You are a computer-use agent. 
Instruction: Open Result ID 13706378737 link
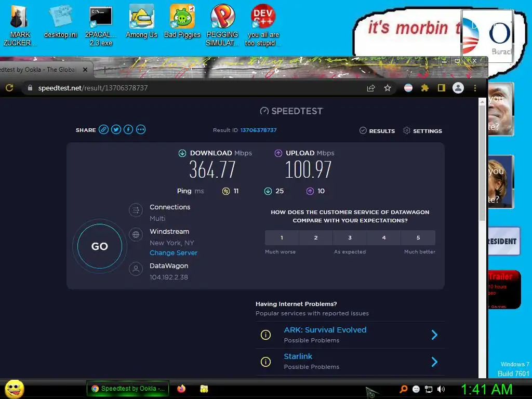[x=259, y=130]
